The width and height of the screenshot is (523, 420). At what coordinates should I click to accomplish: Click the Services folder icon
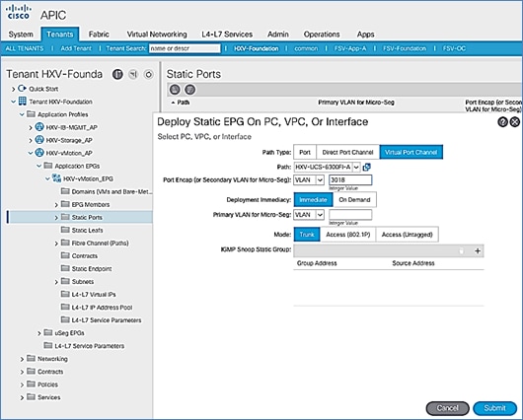click(31, 396)
